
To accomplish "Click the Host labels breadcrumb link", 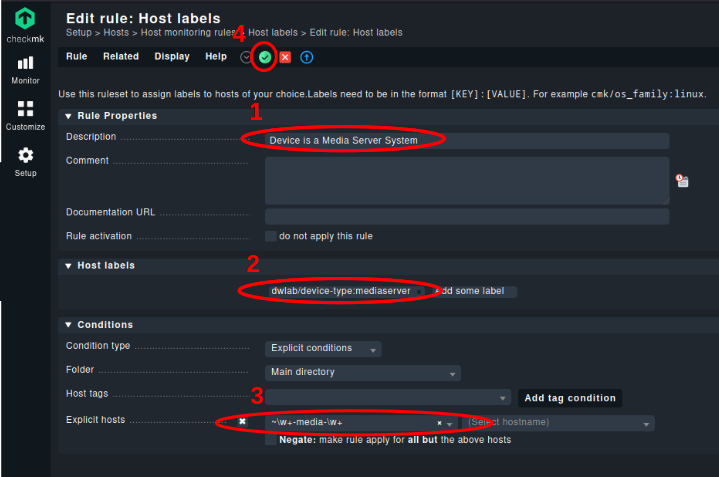I will coord(273,33).
